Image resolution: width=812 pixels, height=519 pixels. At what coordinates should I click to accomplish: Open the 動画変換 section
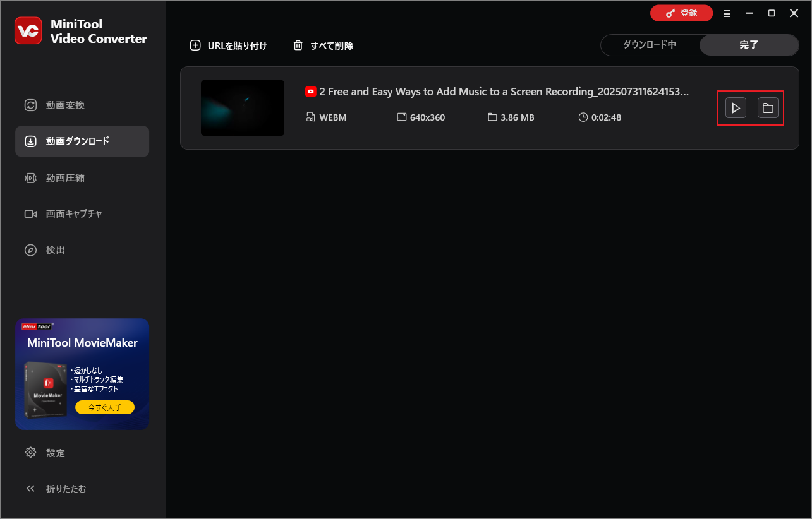tap(82, 105)
